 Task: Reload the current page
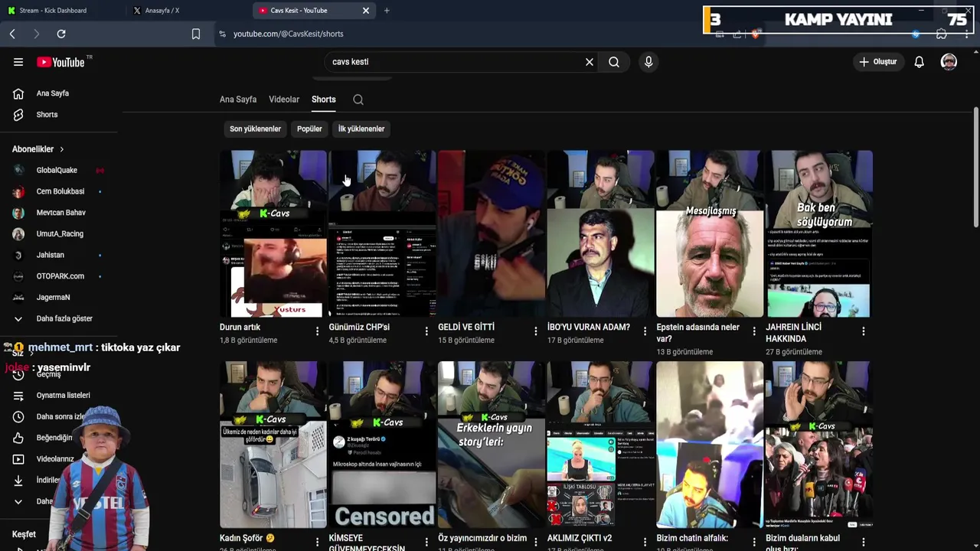tap(61, 34)
